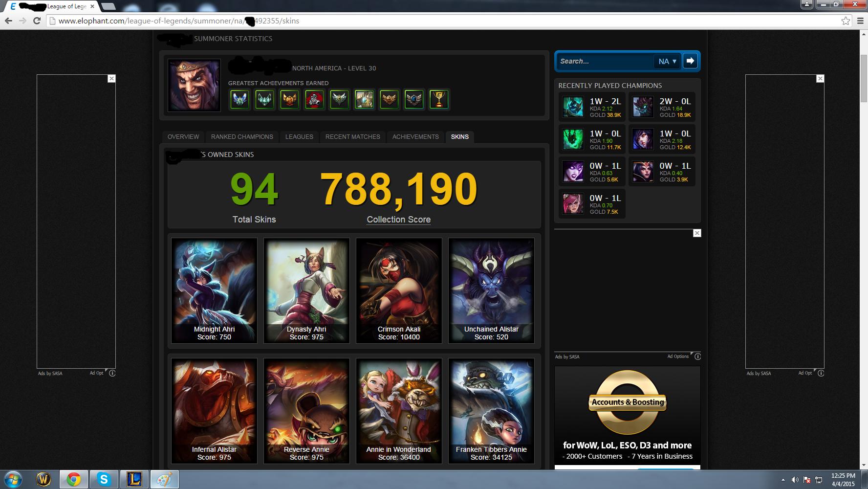
Task: Click champion icon beside 2W - 0L record
Action: [643, 107]
